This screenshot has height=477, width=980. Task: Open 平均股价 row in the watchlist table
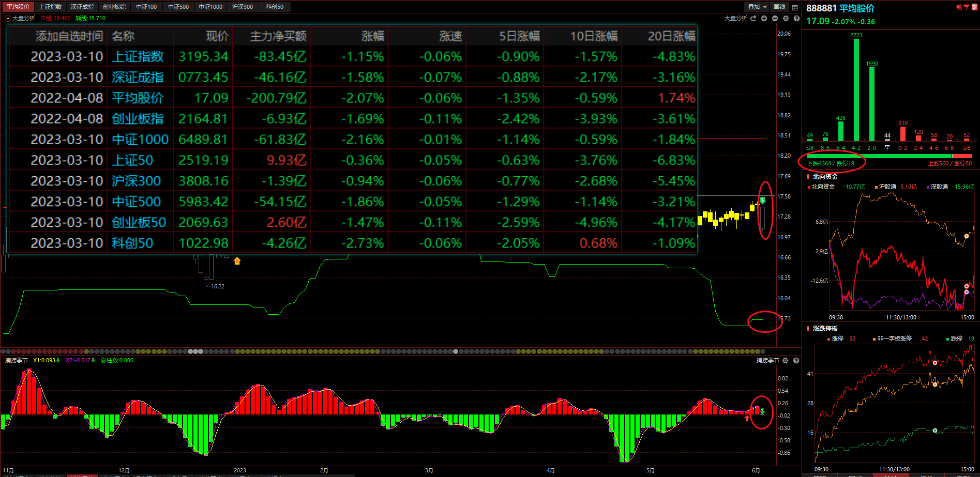pyautogui.click(x=353, y=98)
